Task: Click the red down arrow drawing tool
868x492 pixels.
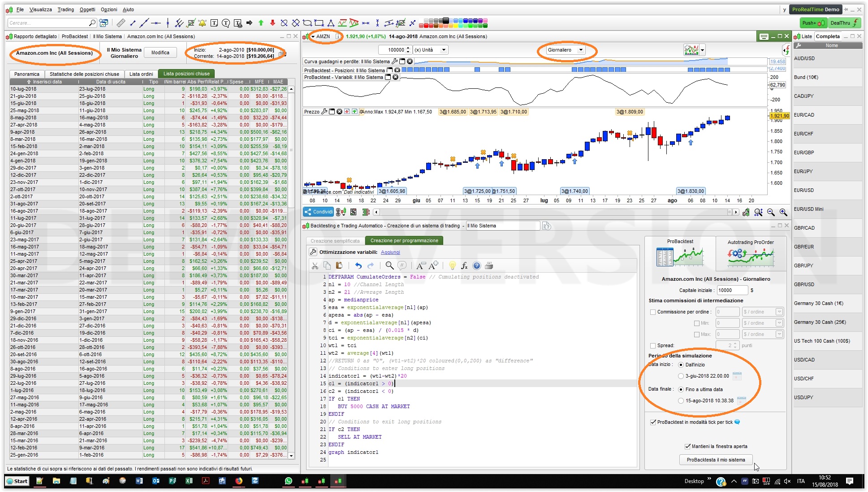Action: (x=272, y=23)
